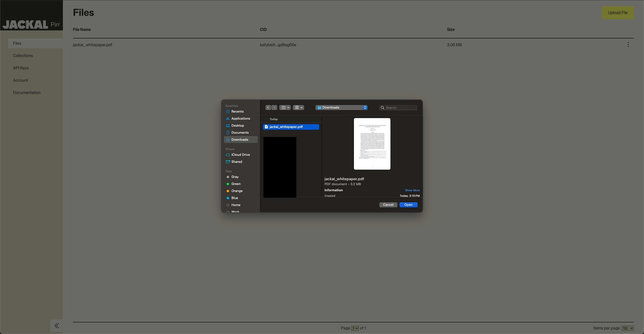Click jackal_whitepaper.pdf in the Files table
This screenshot has height=334, width=644.
[93, 45]
